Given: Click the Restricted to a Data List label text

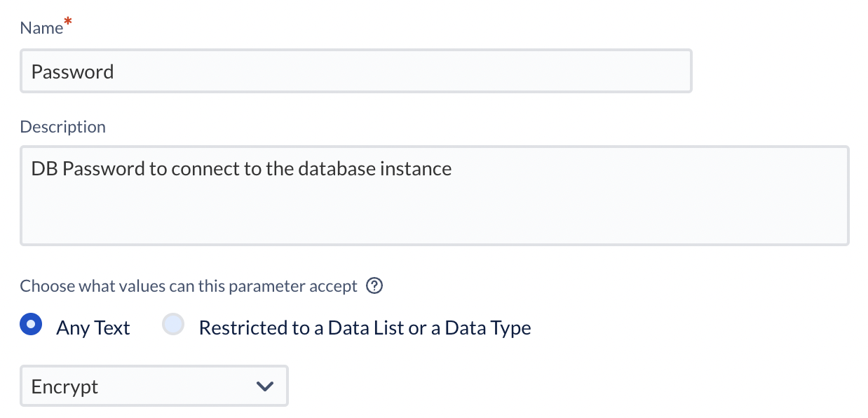Looking at the screenshot, I should pyautogui.click(x=365, y=327).
